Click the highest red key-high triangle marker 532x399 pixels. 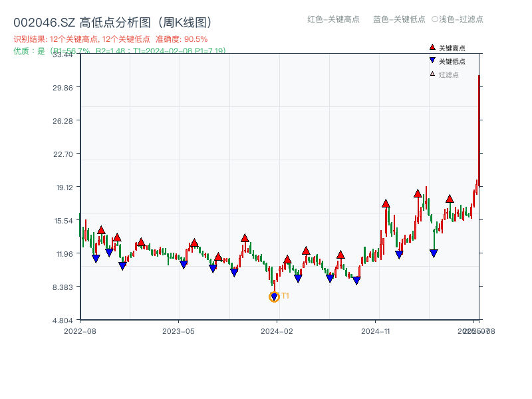(x=418, y=194)
